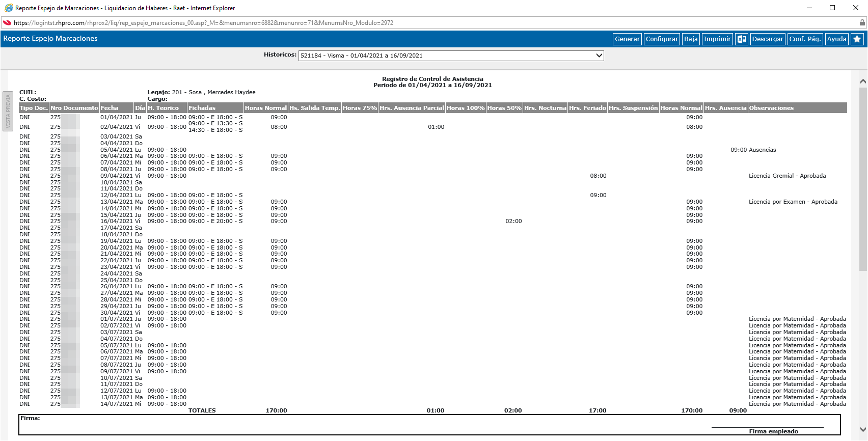Click fichada '14:30 - E 18:00 - S'
Viewport: 868px width, 441px height.
[215, 130]
